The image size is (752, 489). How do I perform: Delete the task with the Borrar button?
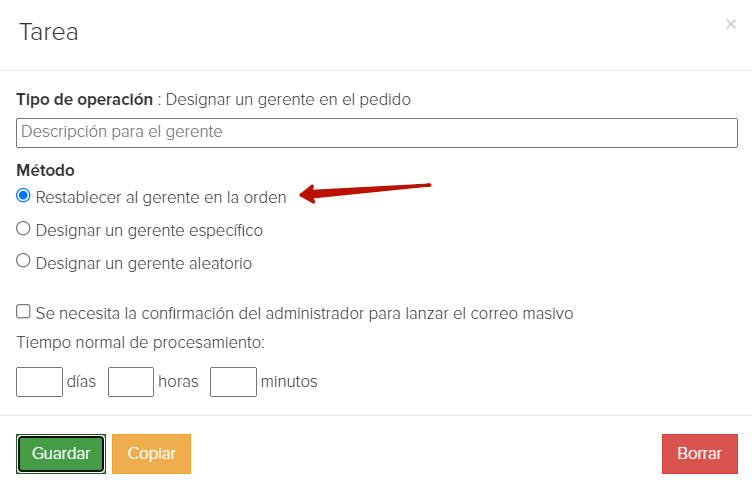coord(700,454)
